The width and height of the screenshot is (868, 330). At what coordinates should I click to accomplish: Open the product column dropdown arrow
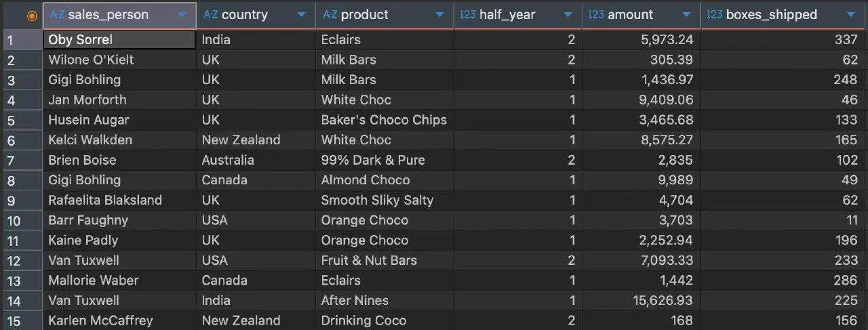coord(439,15)
